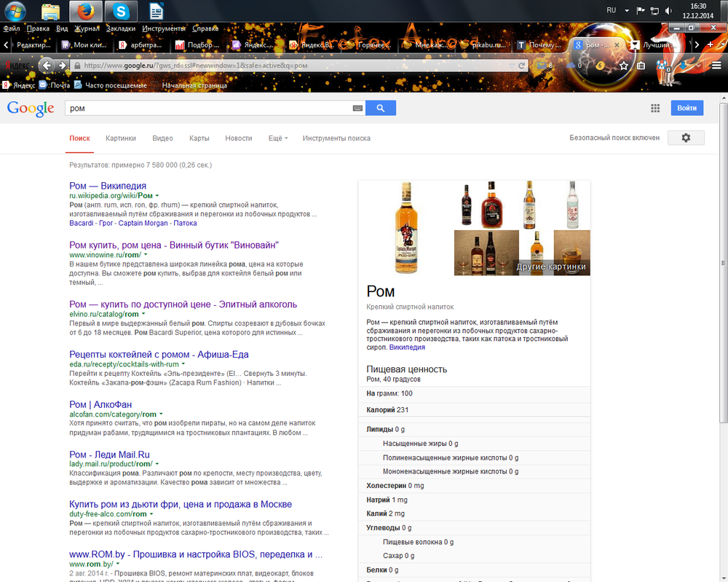Image resolution: width=728 pixels, height=582 pixels.
Task: Open a new tab with the plus button
Action: (x=710, y=44)
